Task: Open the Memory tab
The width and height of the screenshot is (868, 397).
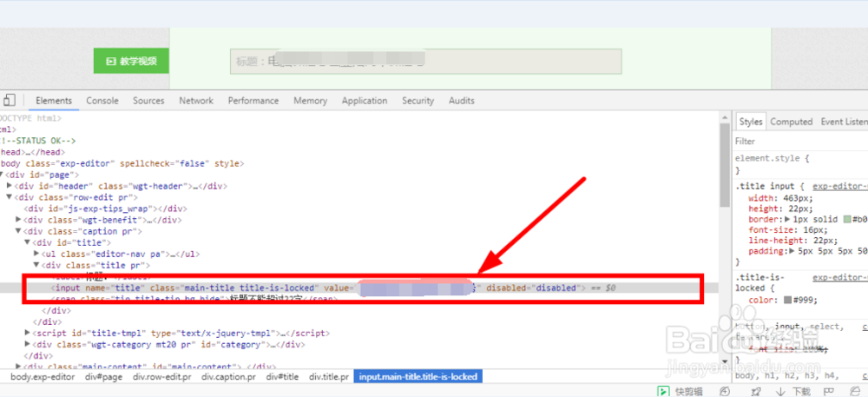Action: [310, 101]
